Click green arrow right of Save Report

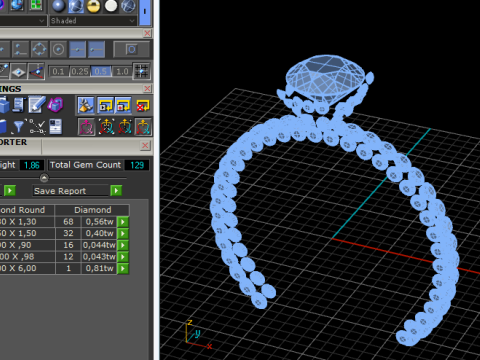pyautogui.click(x=116, y=191)
